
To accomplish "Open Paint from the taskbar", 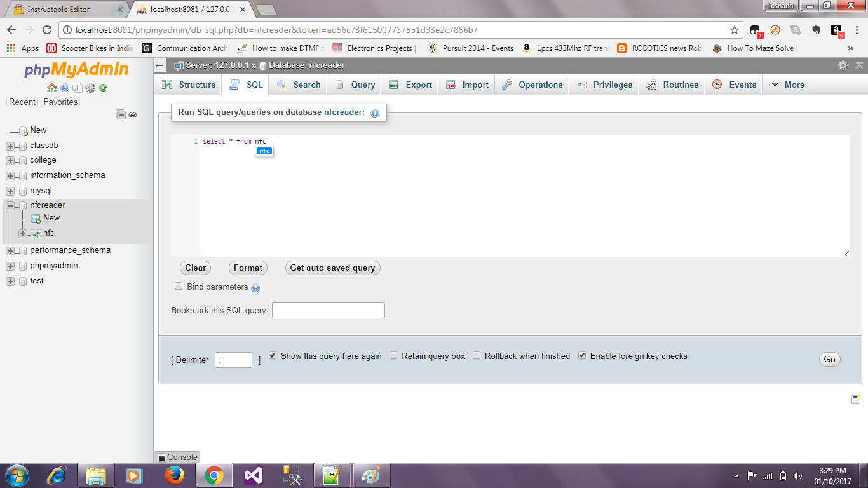I will point(371,475).
